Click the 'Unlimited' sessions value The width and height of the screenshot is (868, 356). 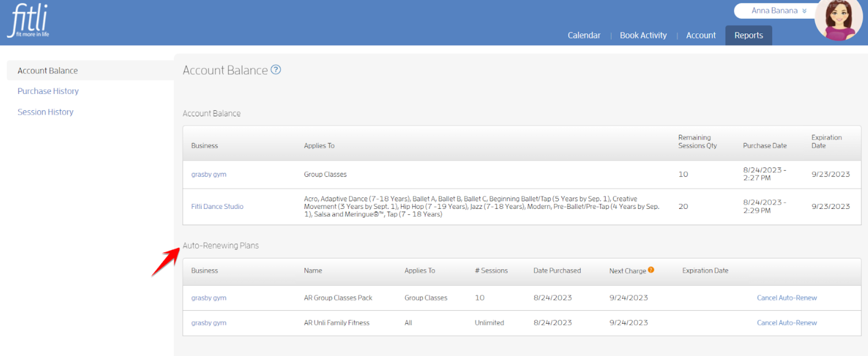pyautogui.click(x=489, y=323)
